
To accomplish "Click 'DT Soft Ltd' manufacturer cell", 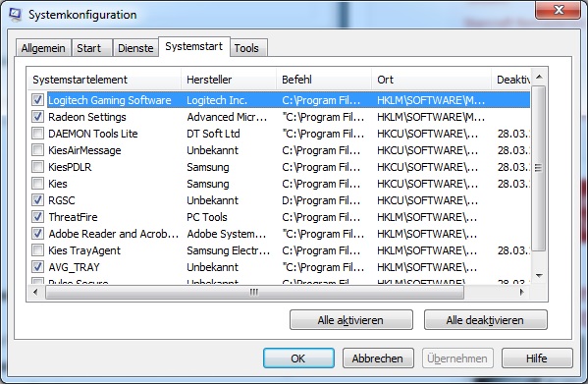I will pos(213,134).
